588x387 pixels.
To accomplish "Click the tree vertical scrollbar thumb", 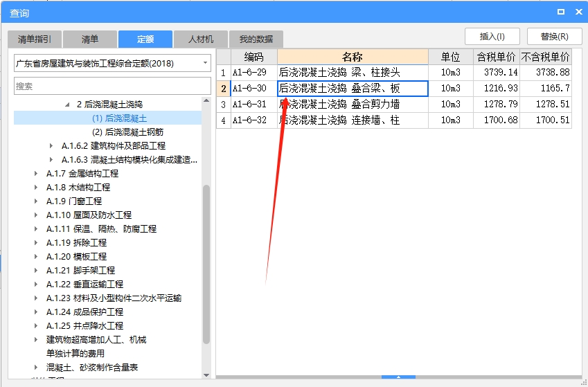I will (x=206, y=264).
